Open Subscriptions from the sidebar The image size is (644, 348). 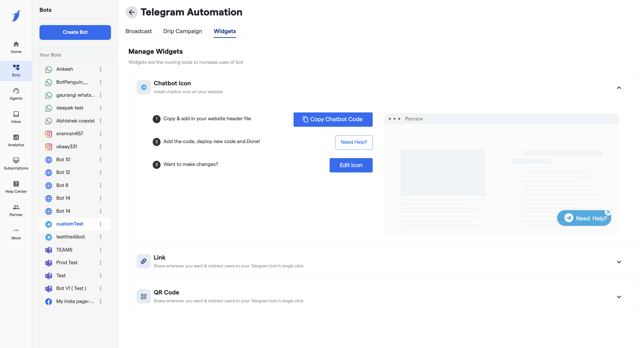pos(16,163)
